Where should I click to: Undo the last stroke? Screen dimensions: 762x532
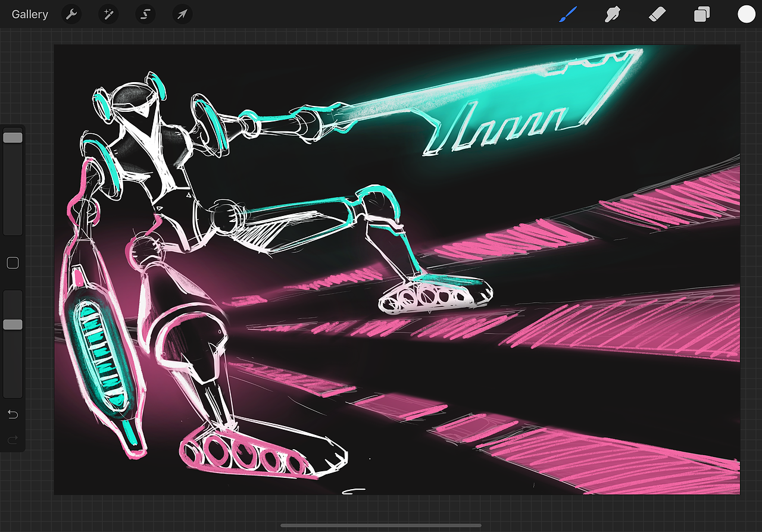point(13,414)
